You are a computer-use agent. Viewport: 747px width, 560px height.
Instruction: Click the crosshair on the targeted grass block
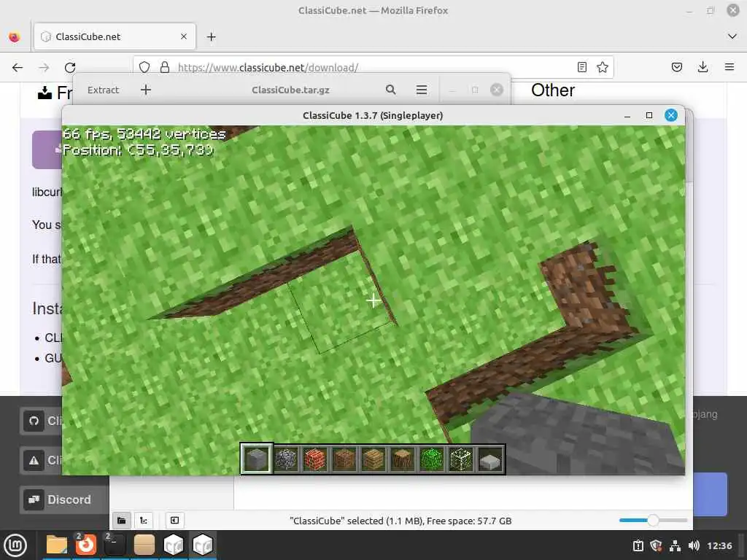tap(373, 300)
